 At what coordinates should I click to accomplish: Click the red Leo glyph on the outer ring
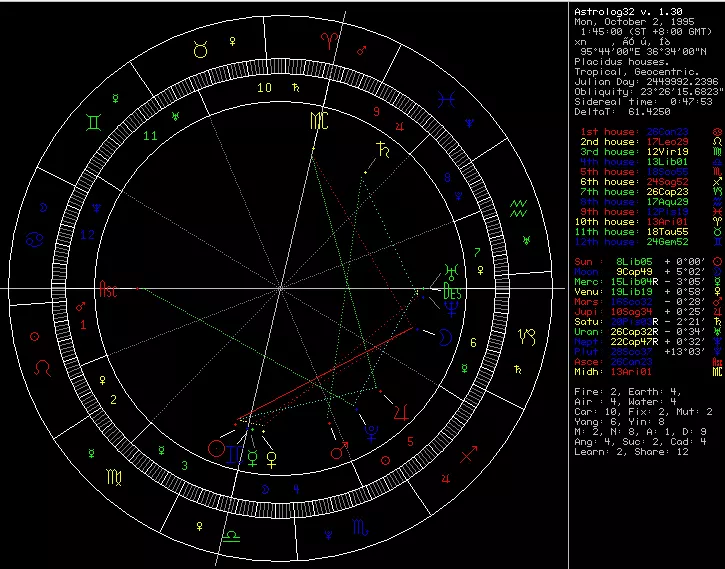(43, 368)
